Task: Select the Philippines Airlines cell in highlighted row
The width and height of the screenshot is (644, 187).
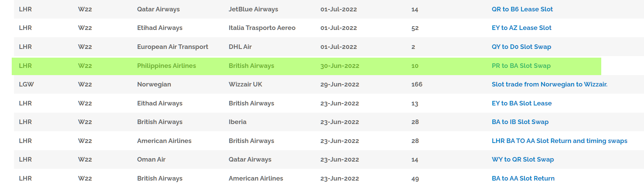Action: click(x=166, y=66)
